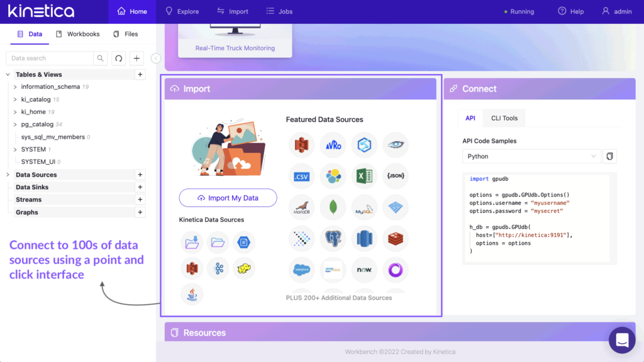Screen dimensions: 644x362
Task: Select the purple ring data source icon
Action: (396, 270)
